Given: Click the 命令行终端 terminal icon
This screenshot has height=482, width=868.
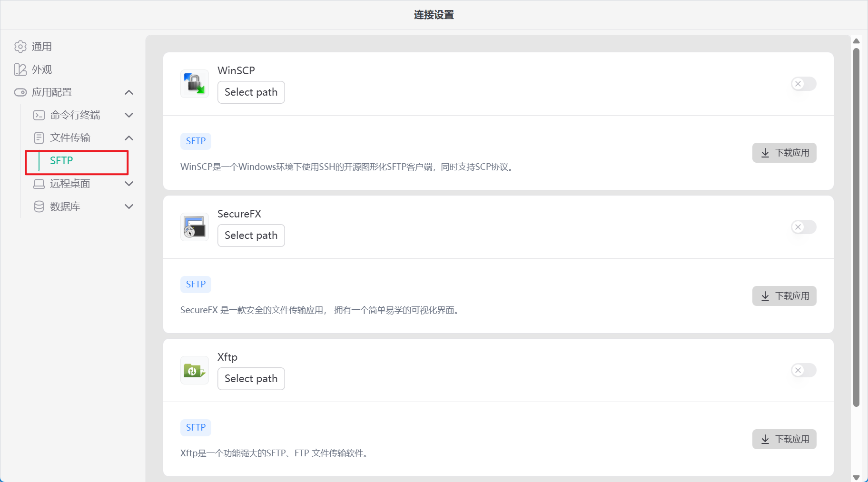Looking at the screenshot, I should tap(39, 115).
